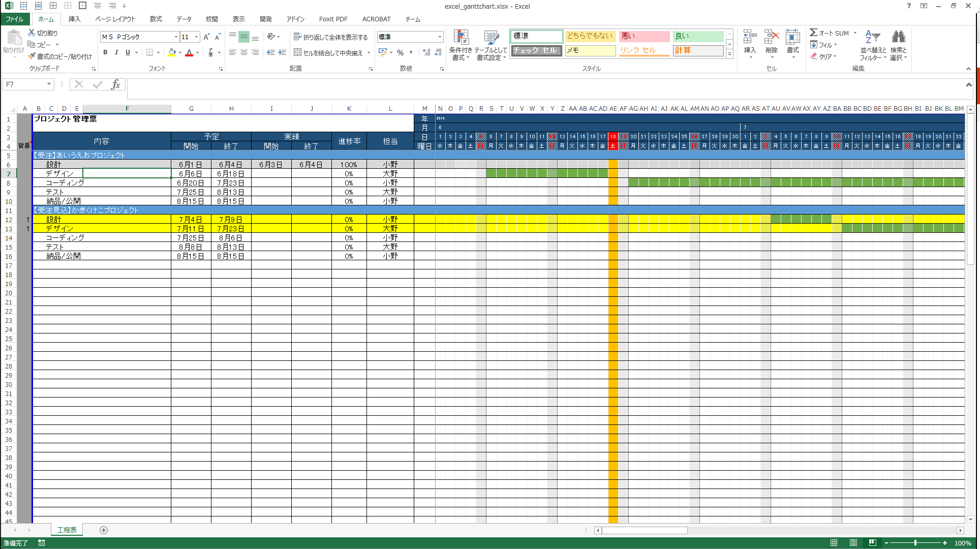Click the AutoSum sigma icon
980x549 pixels.
click(x=814, y=33)
